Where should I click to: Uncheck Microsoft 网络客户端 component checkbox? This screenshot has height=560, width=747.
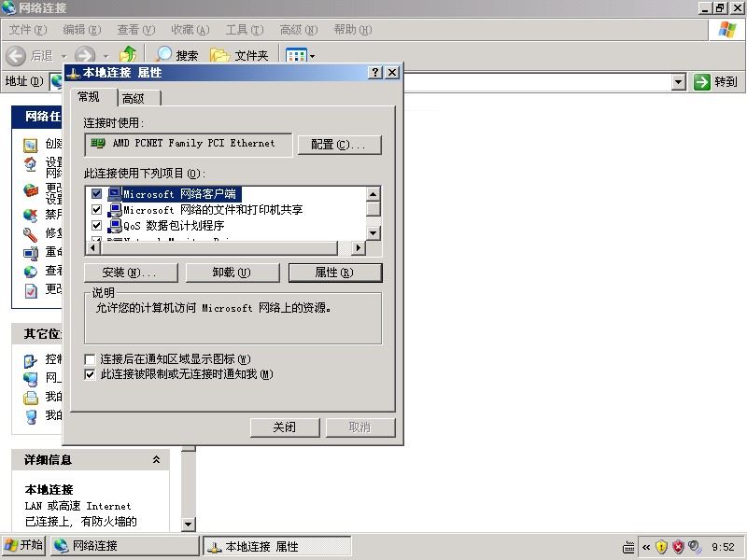pos(97,194)
